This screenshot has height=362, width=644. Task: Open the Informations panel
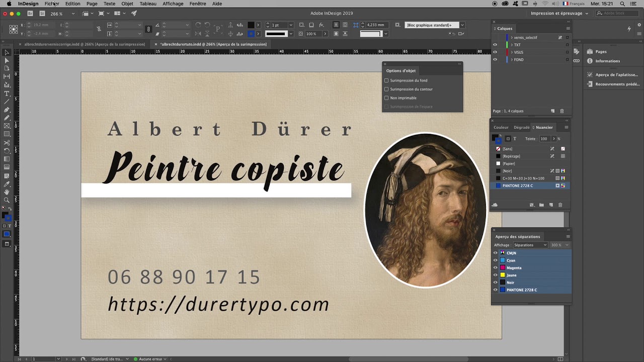pos(607,61)
